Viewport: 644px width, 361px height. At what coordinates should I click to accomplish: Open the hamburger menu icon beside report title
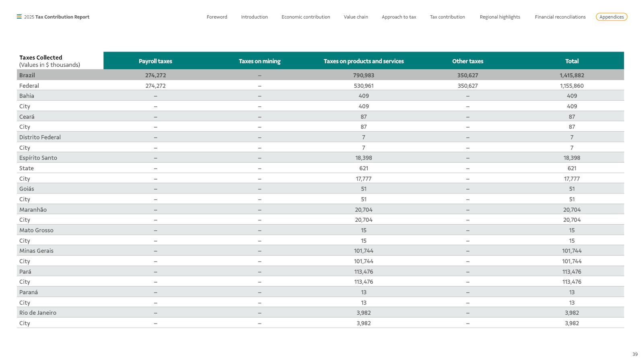point(19,17)
